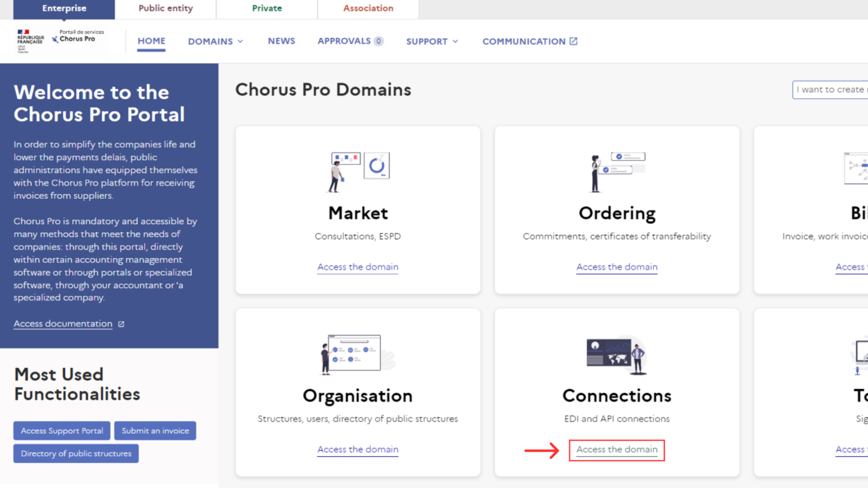Viewport: 868px width, 488px height.
Task: Click the Ordering domain illustration
Action: (617, 172)
